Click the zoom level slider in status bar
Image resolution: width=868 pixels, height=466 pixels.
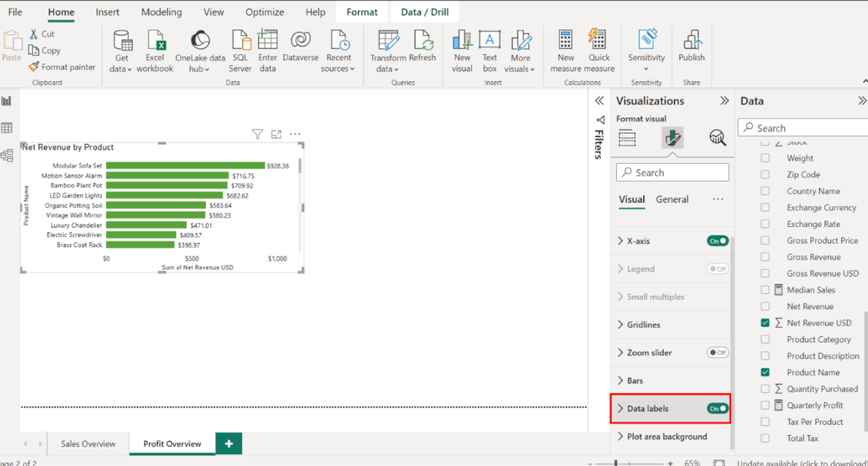click(x=616, y=463)
